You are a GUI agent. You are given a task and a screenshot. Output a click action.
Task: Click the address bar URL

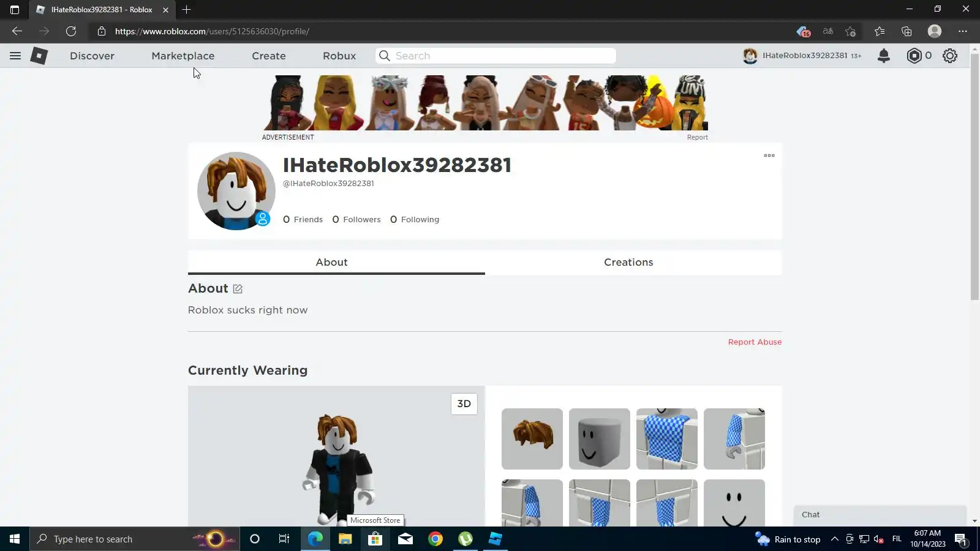point(212,31)
